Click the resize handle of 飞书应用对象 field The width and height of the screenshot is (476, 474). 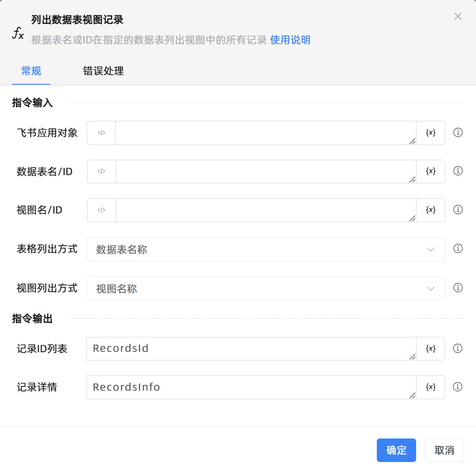pos(412,141)
